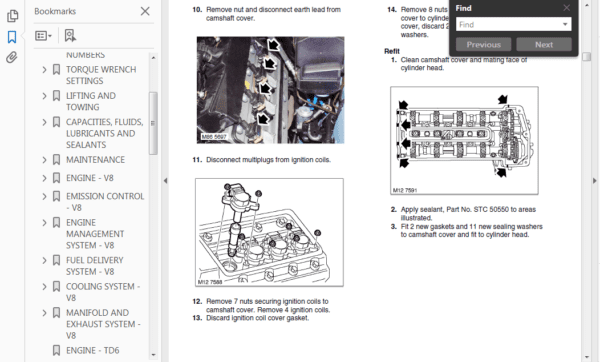Click the Next search result button

pyautogui.click(x=544, y=44)
